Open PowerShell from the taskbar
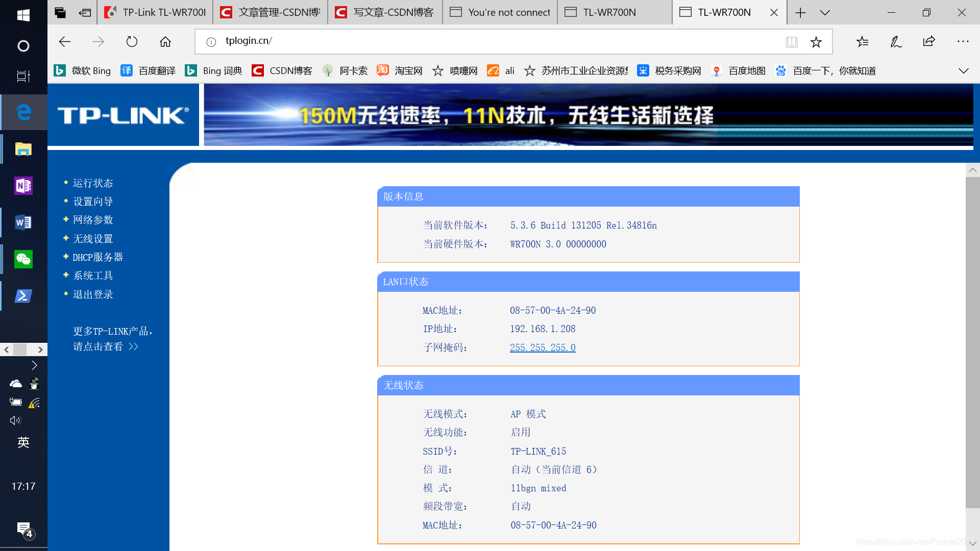 point(23,295)
